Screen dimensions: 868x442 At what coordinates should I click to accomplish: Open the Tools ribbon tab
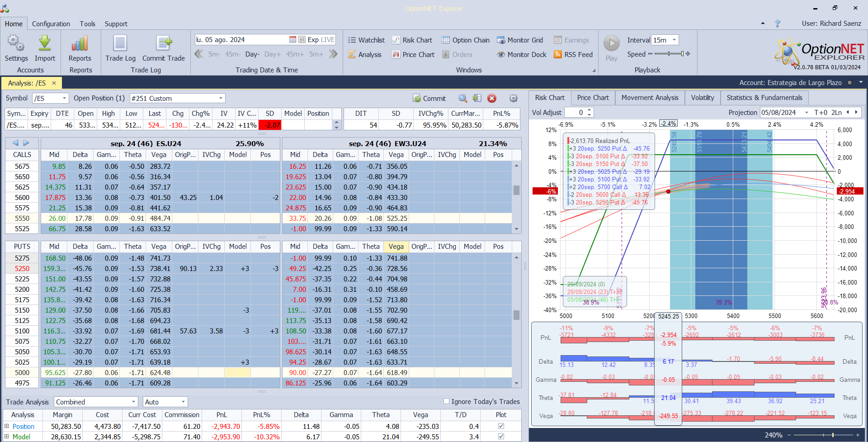pyautogui.click(x=87, y=24)
